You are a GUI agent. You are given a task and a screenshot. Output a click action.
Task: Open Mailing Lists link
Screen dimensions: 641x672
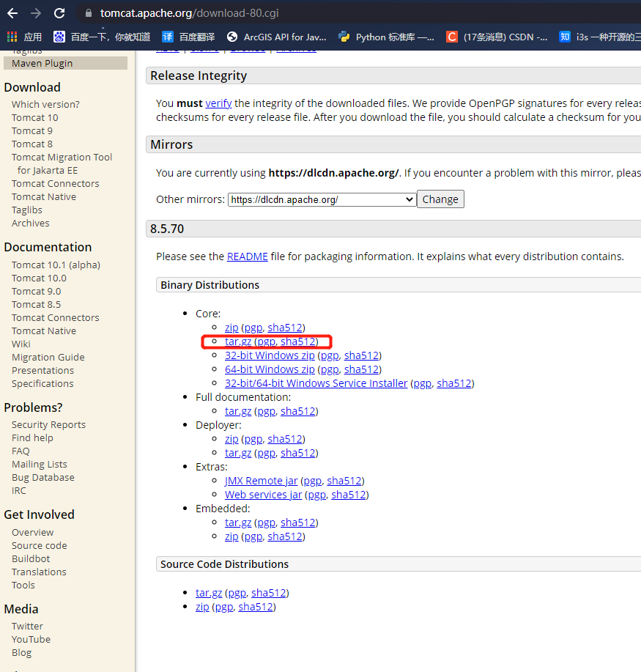pos(40,464)
